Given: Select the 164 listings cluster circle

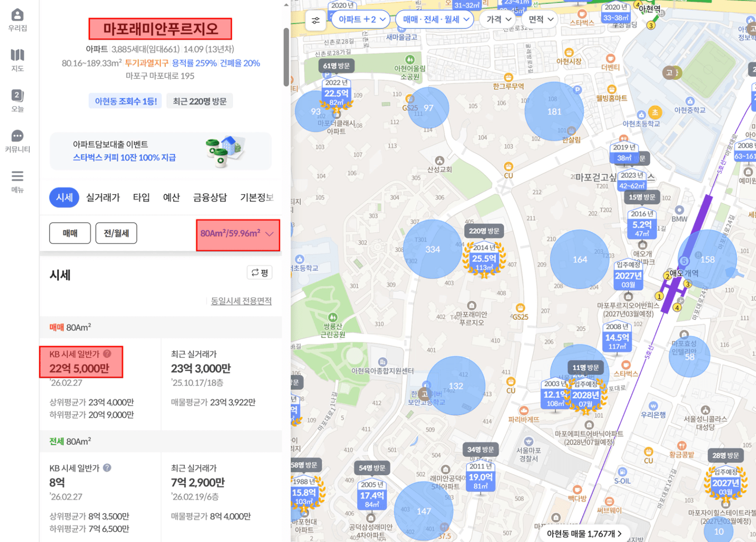Looking at the screenshot, I should [x=580, y=260].
